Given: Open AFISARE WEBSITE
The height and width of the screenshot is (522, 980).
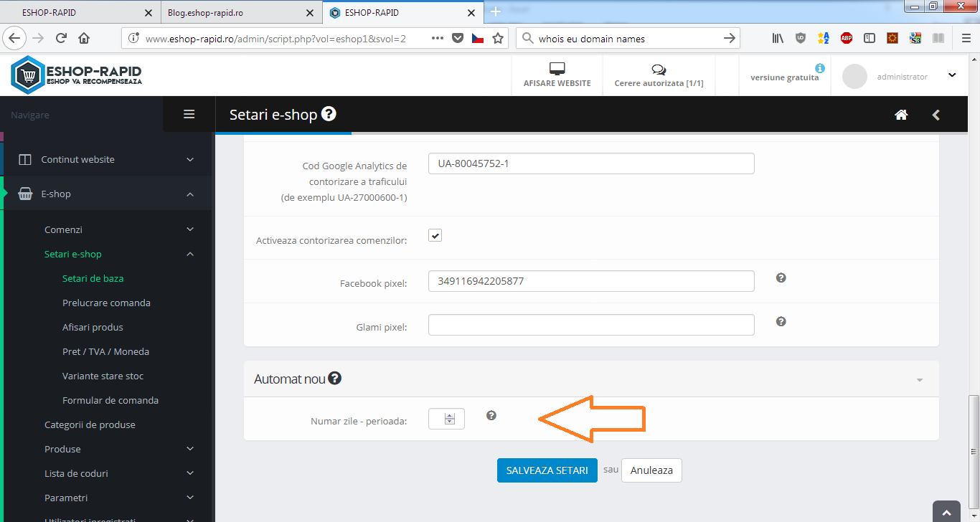Looking at the screenshot, I should click(557, 75).
